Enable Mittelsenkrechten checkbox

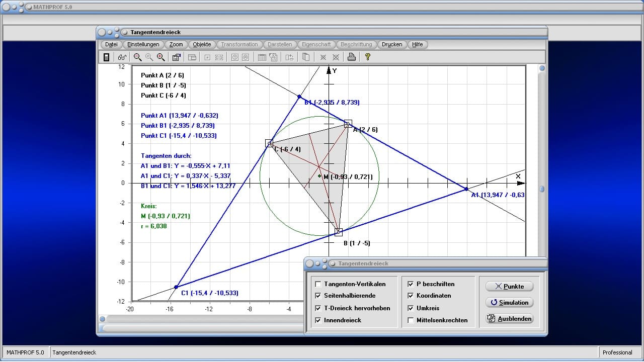point(411,320)
